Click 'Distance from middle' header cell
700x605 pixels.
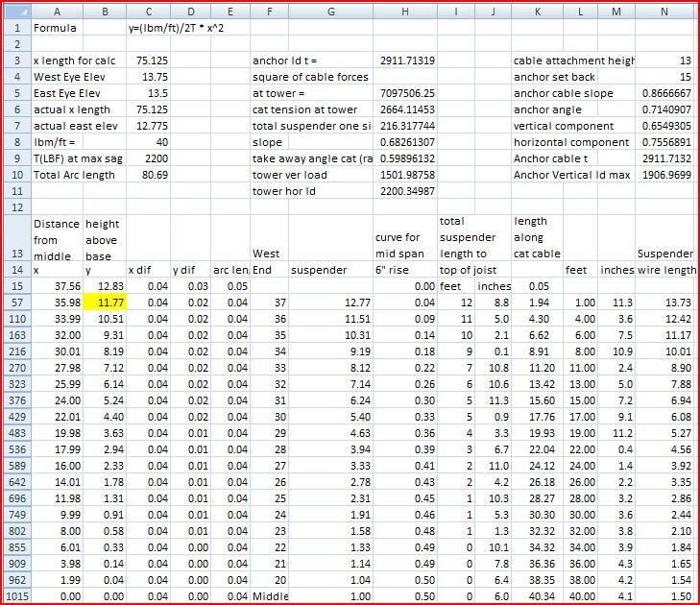(58, 239)
